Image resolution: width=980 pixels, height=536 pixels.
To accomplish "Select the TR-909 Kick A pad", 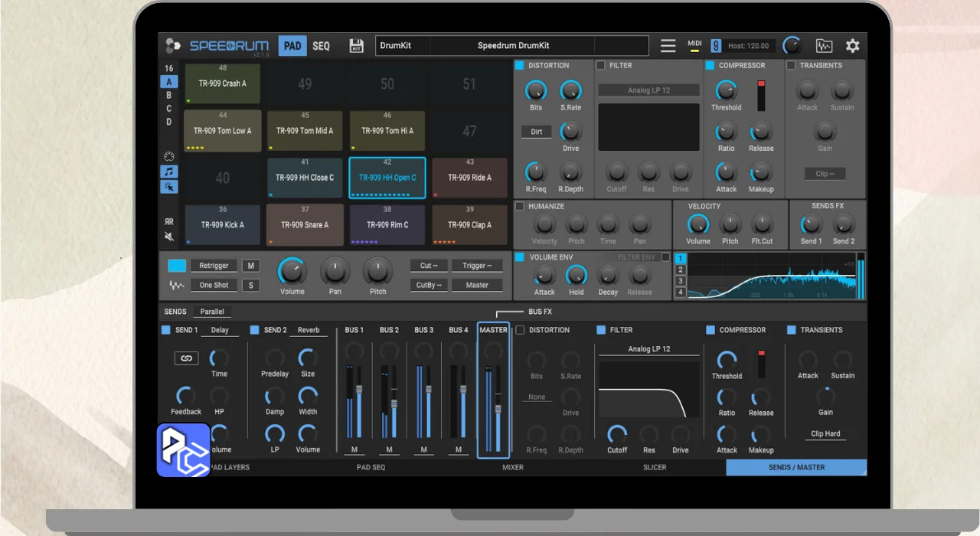I will (x=222, y=225).
